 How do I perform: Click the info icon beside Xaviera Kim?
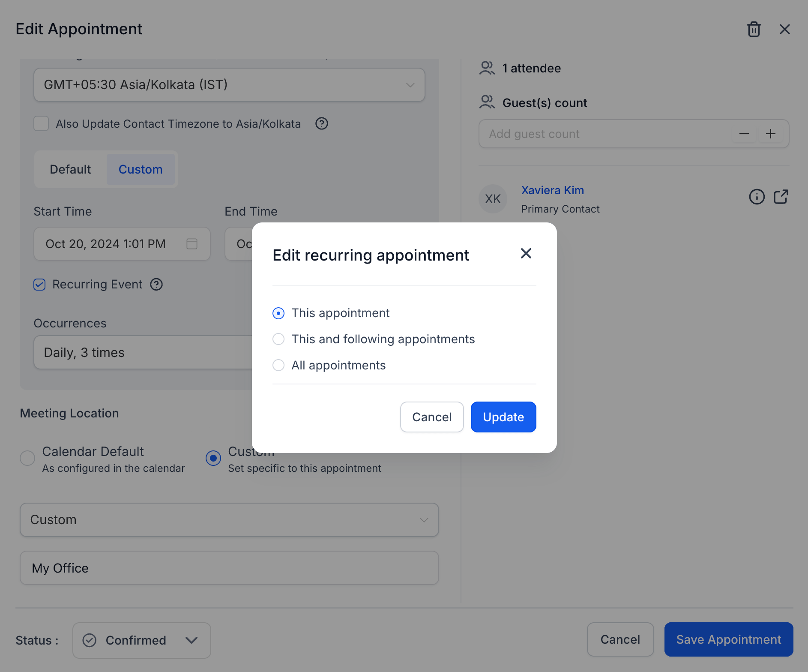pos(757,197)
